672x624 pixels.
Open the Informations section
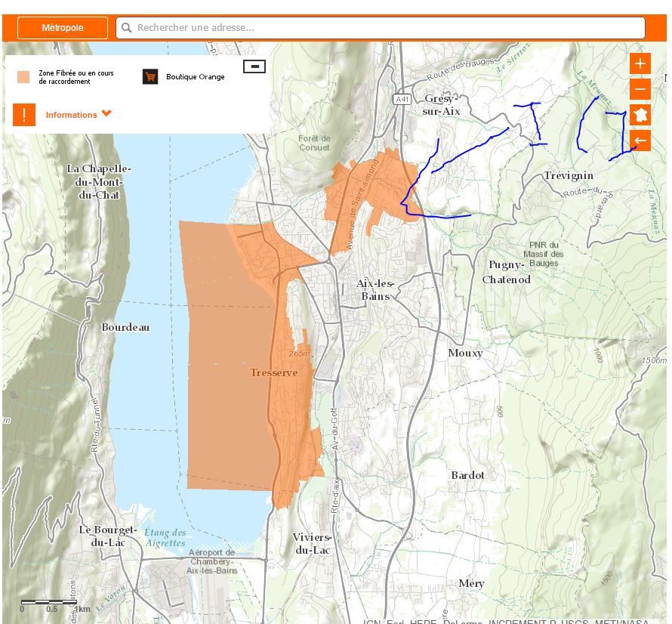(x=71, y=115)
